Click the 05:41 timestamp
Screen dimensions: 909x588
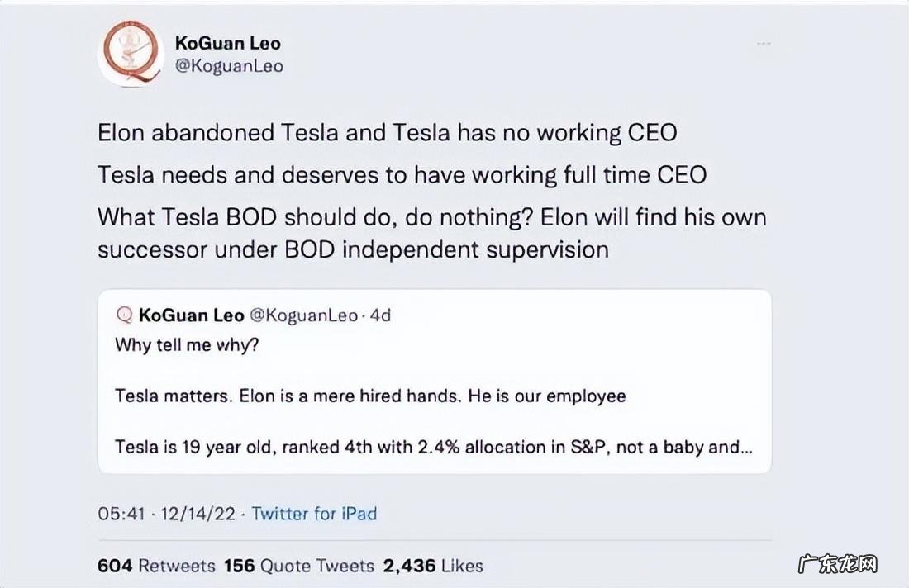click(x=121, y=514)
